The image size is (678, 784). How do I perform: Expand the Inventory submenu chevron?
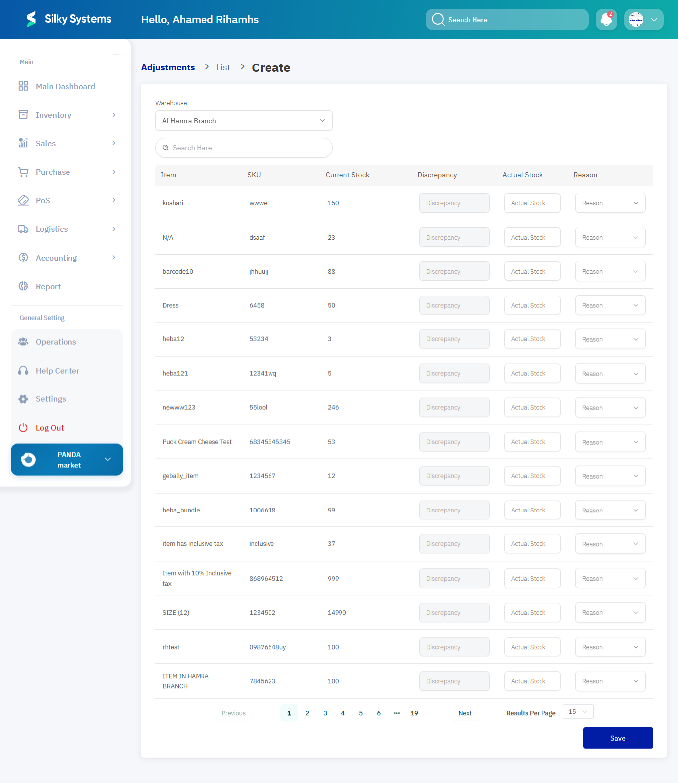[114, 115]
